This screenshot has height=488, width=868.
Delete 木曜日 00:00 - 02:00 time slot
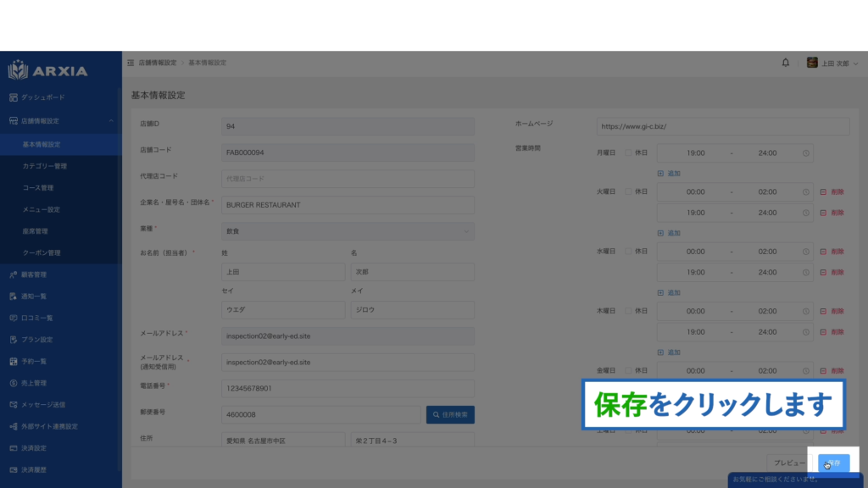[832, 312]
